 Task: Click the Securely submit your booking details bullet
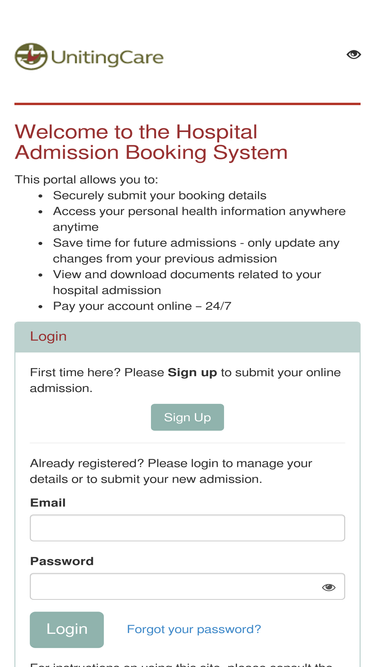pos(159,195)
